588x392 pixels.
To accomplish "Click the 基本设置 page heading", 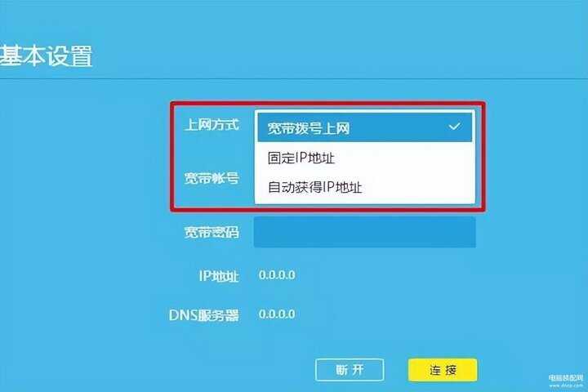I will [x=46, y=56].
